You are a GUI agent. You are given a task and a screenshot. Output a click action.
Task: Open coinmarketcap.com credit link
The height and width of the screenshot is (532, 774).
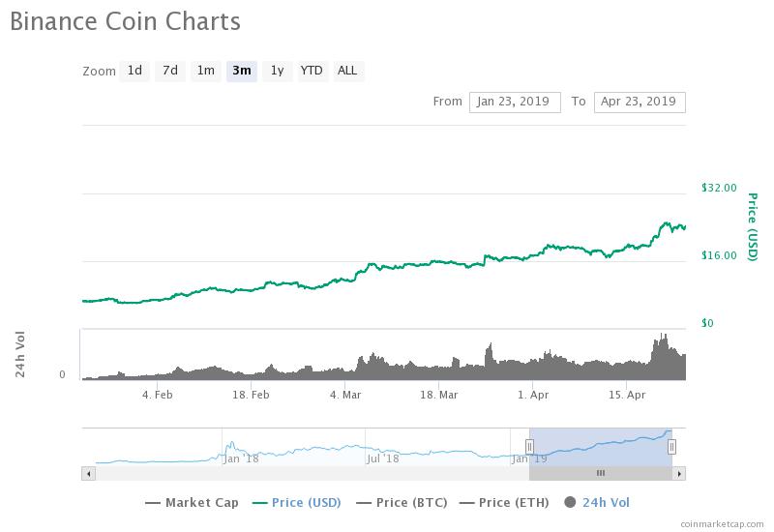click(x=721, y=523)
